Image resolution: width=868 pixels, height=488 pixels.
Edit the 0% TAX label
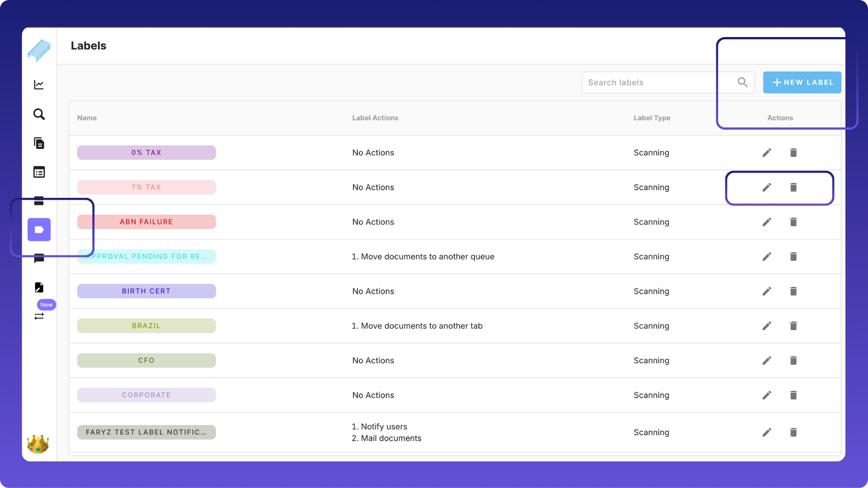[x=767, y=153]
